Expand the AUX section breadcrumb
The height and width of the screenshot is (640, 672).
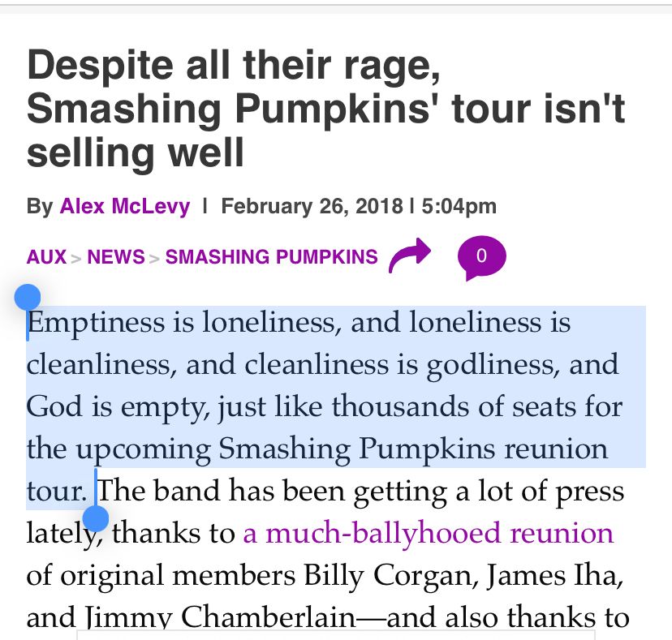point(47,256)
